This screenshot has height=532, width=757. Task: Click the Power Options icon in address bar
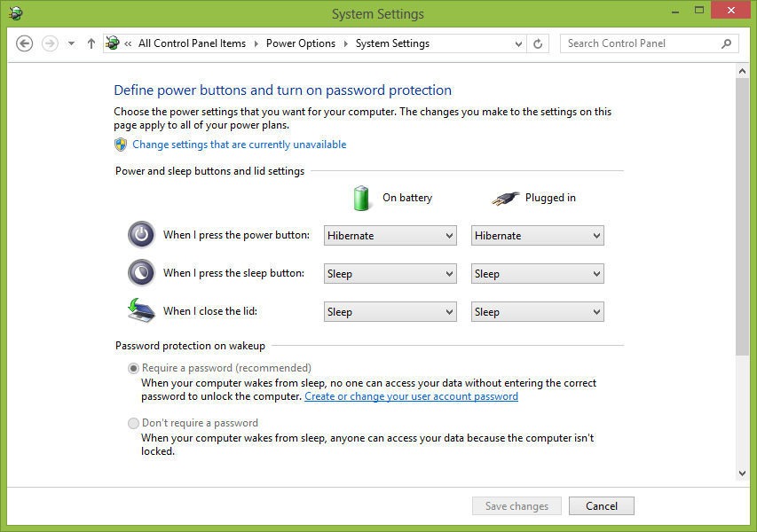click(113, 43)
